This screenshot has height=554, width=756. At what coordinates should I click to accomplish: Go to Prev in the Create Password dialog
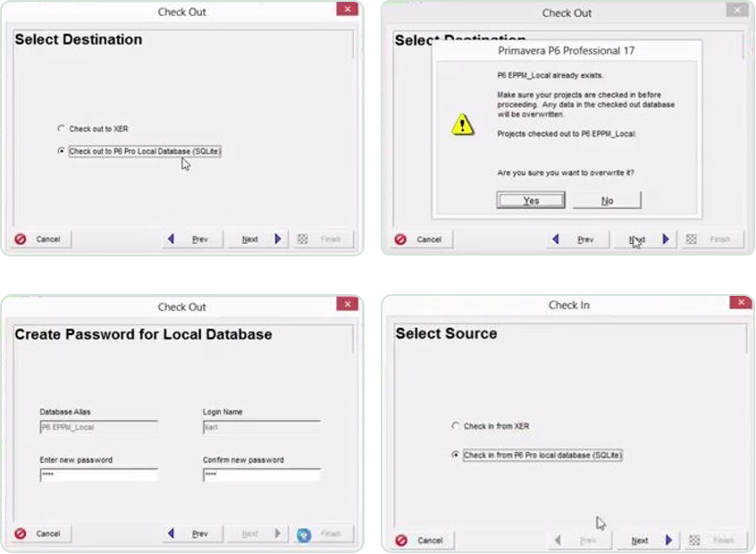[x=192, y=533]
